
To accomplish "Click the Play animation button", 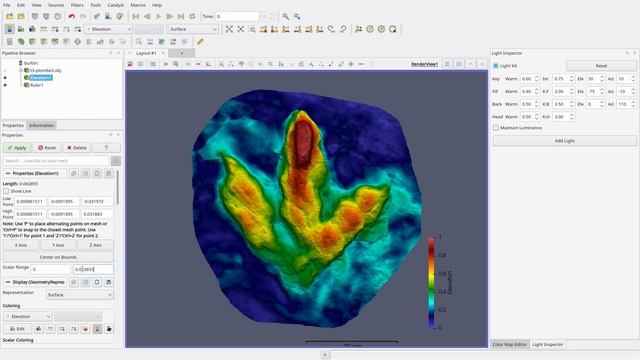I will tap(158, 16).
